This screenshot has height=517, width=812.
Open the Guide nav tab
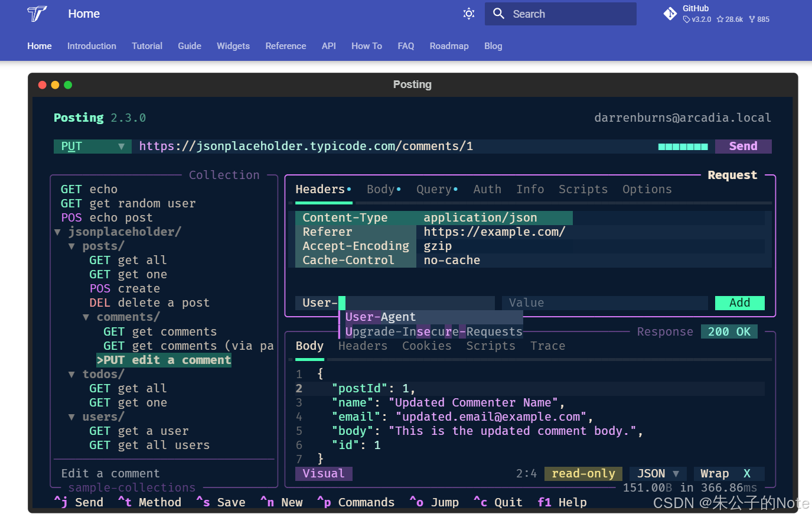tap(190, 46)
